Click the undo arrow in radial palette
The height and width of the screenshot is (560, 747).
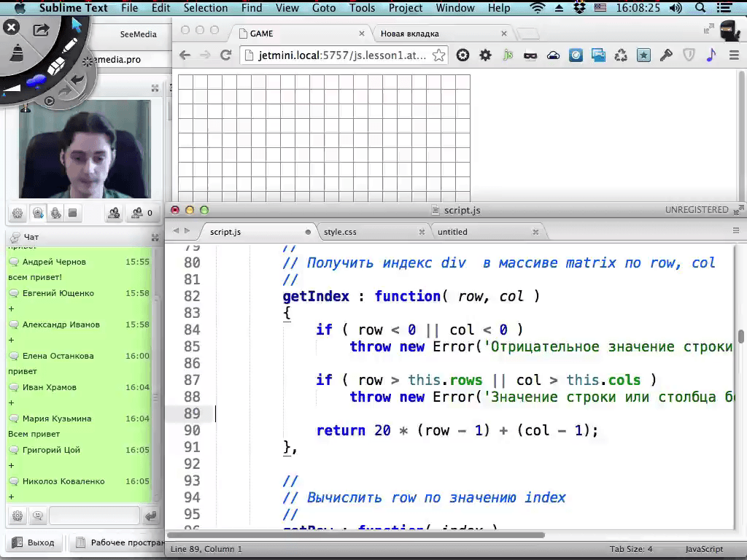77,79
